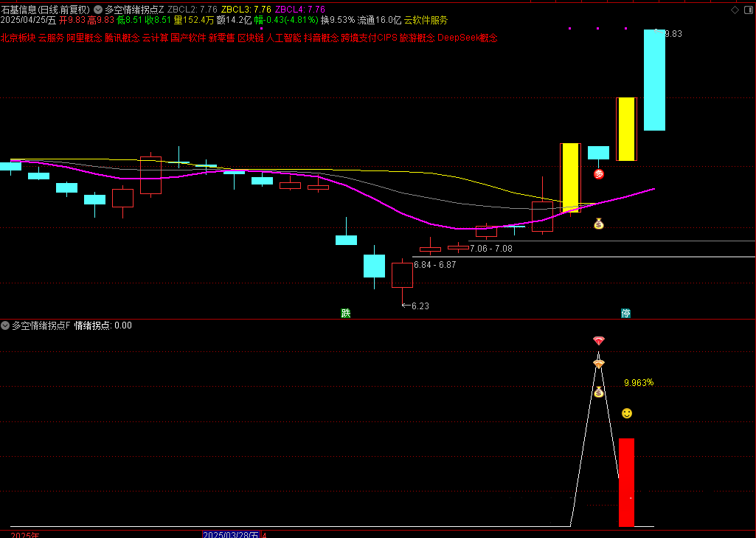
Task: Click the orange diamond icon in indicator panel
Action: coord(598,364)
